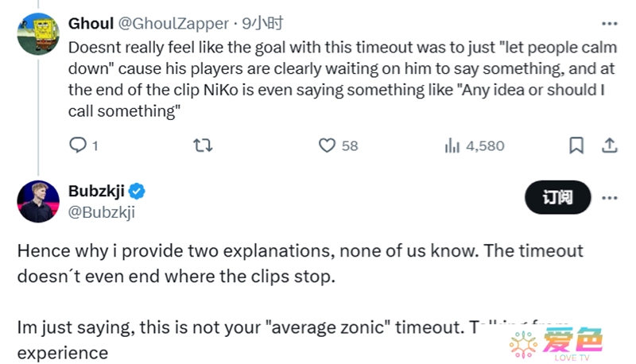Click Bubzkji's blue verified badge
636x364 pixels.
137,192
